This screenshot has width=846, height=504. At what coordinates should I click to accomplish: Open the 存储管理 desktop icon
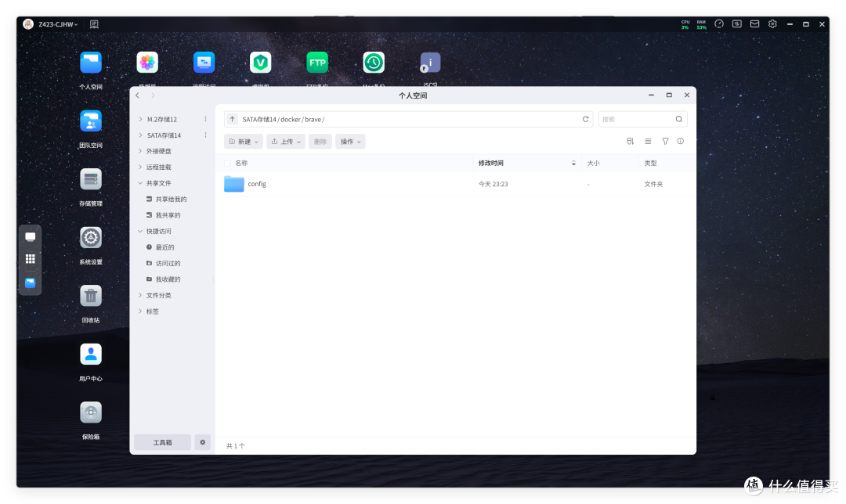tap(91, 179)
